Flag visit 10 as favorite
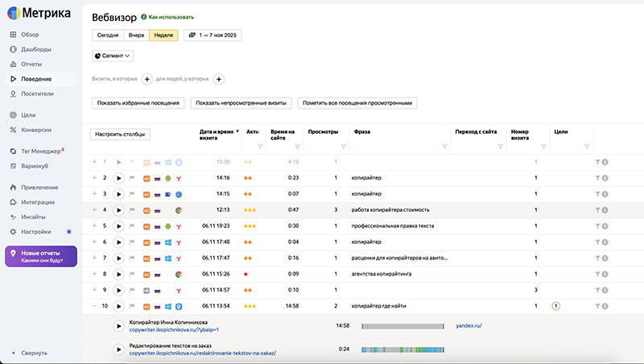The height and width of the screenshot is (364, 644). point(132,307)
